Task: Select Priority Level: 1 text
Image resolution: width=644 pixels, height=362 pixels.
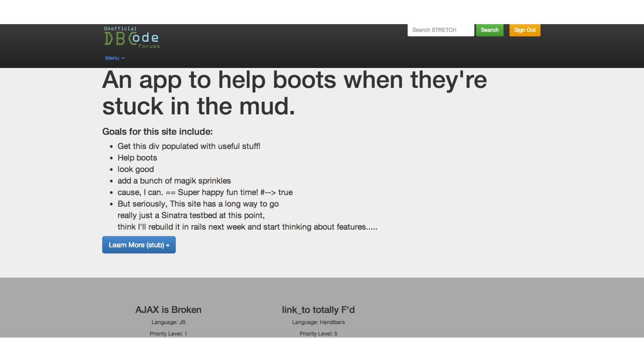Action: click(x=168, y=334)
